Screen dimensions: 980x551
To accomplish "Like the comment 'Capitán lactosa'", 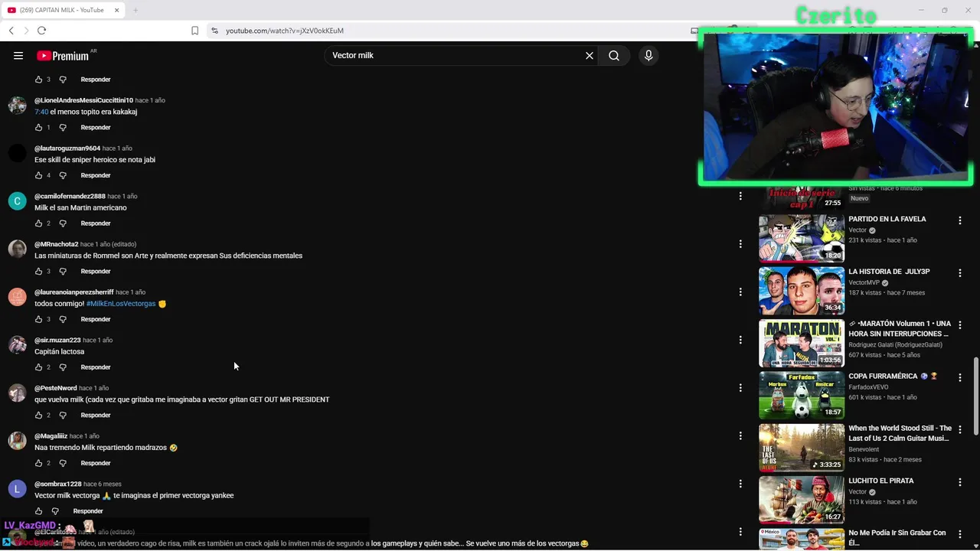I will click(x=38, y=367).
